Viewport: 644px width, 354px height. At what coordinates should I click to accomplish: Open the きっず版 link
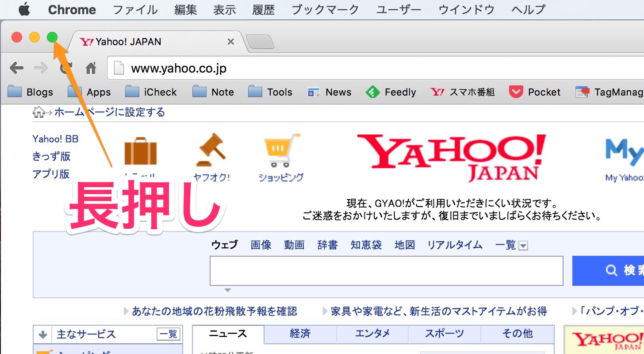pyautogui.click(x=51, y=156)
